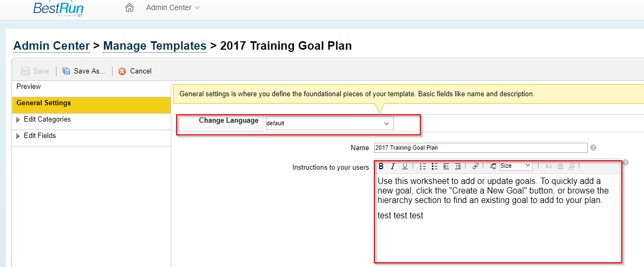Toggle bold formatting in the instructions editor
Screen dimensions: 644x267
(381, 166)
